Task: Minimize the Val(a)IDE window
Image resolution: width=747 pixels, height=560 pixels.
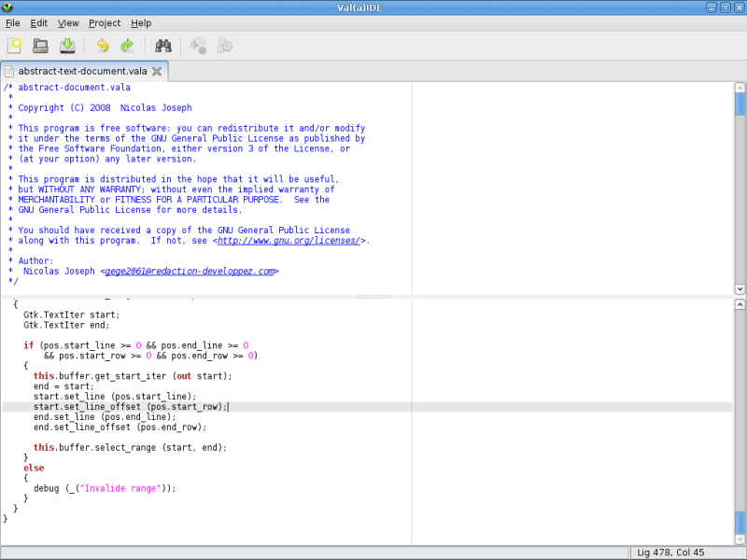Action: click(712, 7)
